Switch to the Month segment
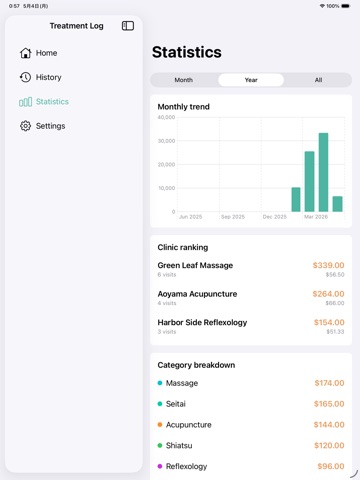The width and height of the screenshot is (360, 480). click(x=184, y=80)
